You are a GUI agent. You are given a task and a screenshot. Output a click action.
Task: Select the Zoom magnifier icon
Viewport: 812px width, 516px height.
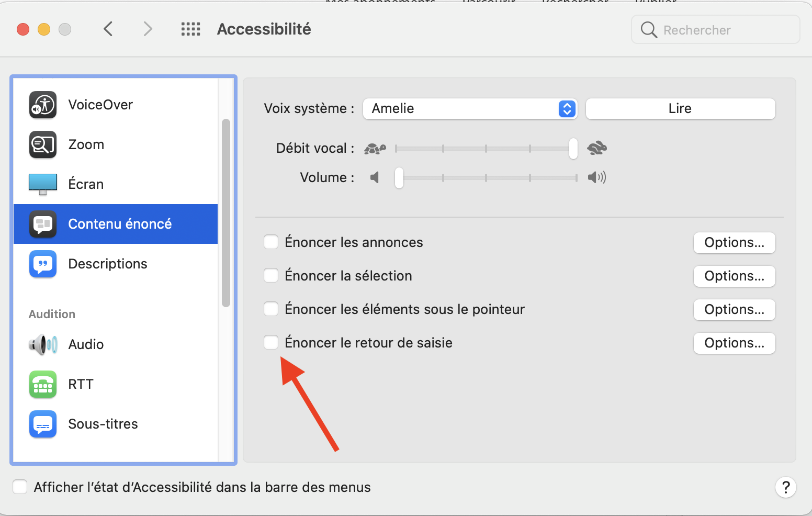coord(43,144)
